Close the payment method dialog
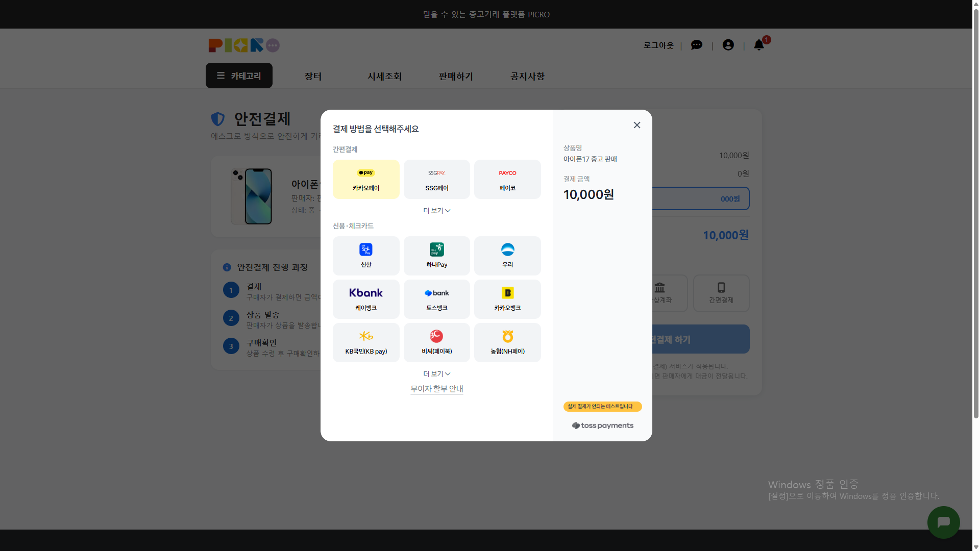980x551 pixels. pyautogui.click(x=637, y=125)
